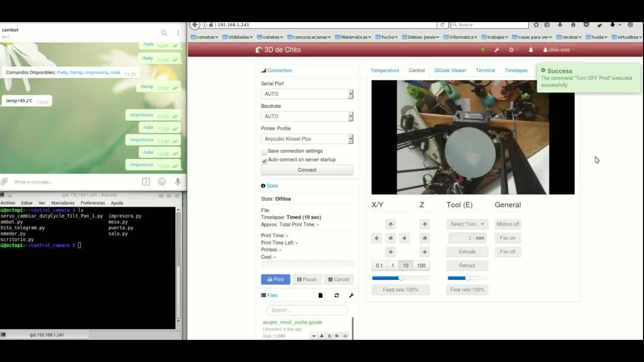Attach a file in the Telegram chat

point(4,182)
